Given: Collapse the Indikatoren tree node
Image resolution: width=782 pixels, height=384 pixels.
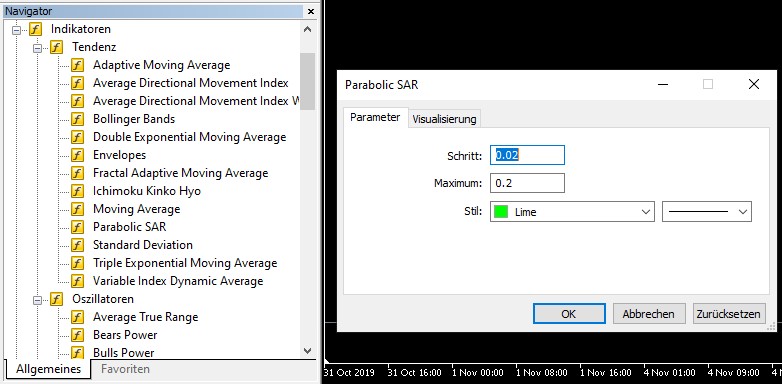Looking at the screenshot, I should tap(16, 30).
